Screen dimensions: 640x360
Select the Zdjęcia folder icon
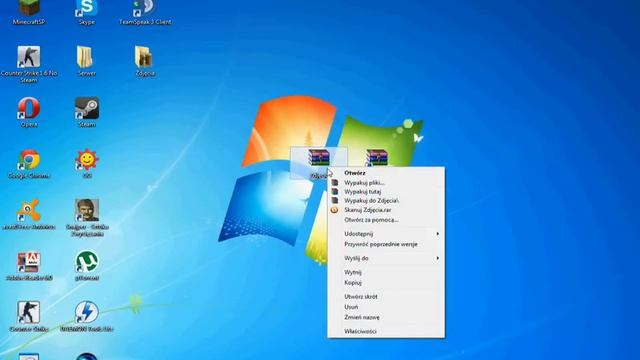(x=145, y=60)
